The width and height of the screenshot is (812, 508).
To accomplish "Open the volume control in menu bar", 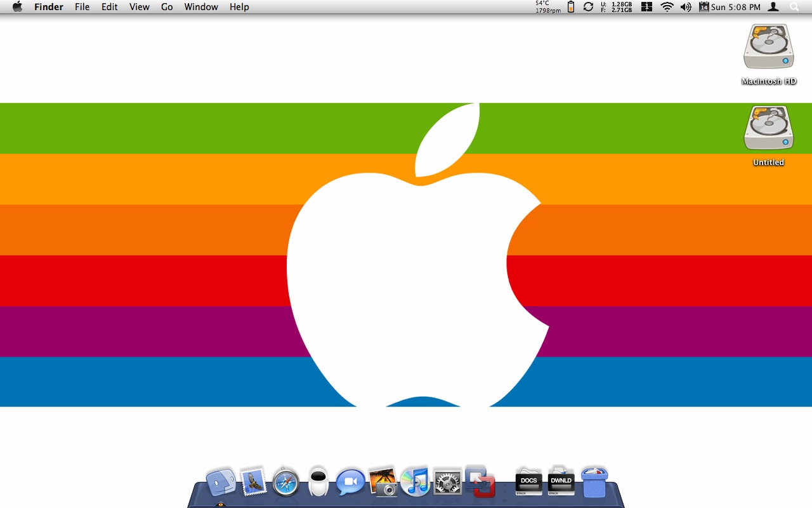I will [686, 7].
